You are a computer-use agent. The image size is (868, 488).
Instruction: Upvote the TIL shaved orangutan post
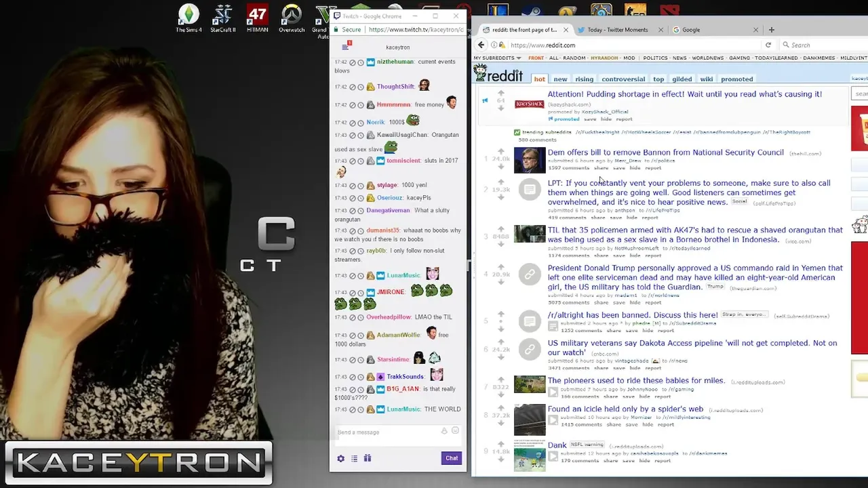pyautogui.click(x=501, y=228)
